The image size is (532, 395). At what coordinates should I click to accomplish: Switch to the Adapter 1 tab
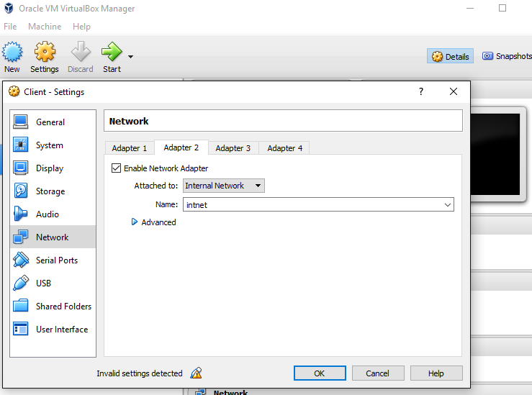point(130,148)
